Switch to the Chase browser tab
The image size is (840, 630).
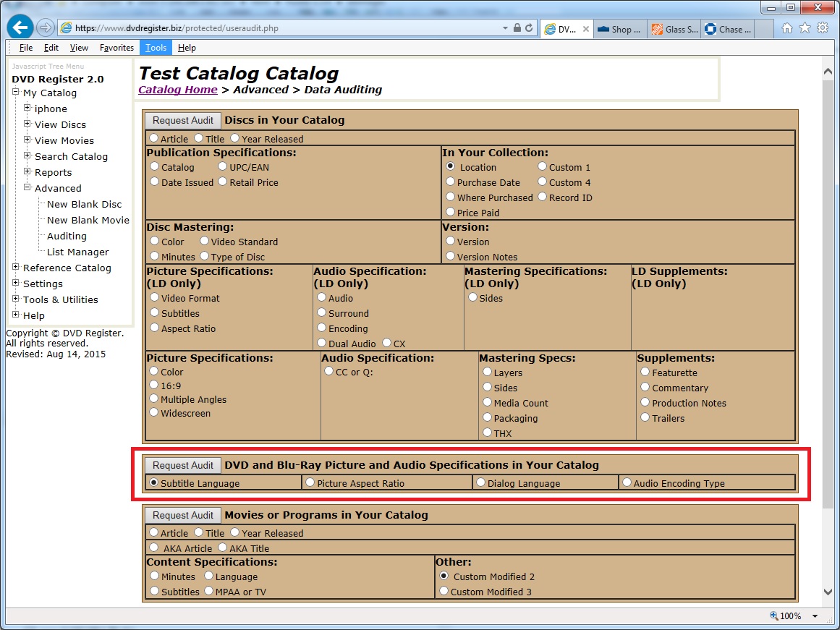tap(728, 30)
